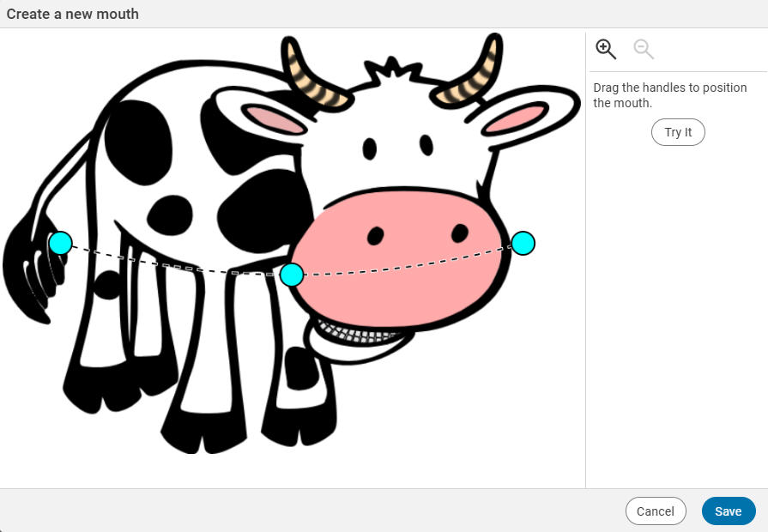768x532 pixels.
Task: Cancel the mouth creation dialog
Action: coord(656,511)
